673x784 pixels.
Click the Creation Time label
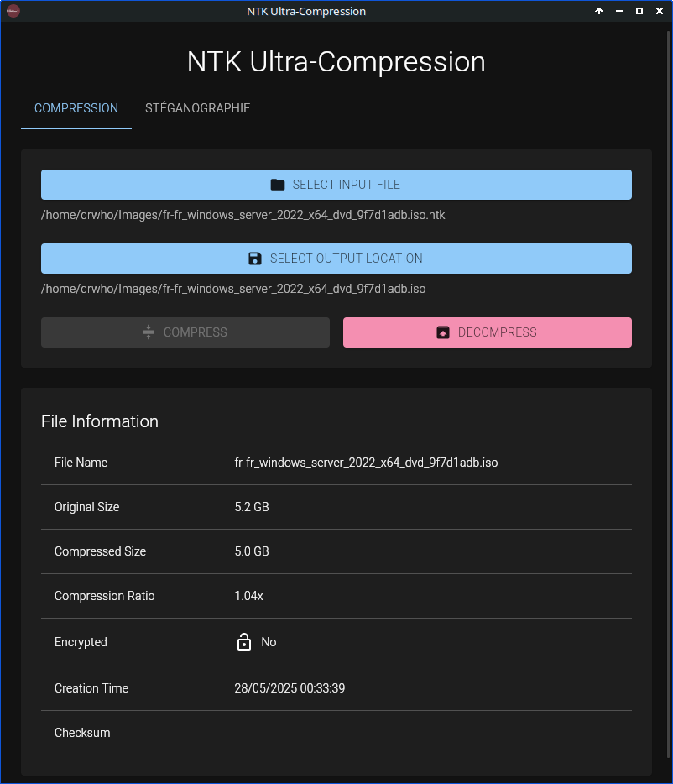91,688
